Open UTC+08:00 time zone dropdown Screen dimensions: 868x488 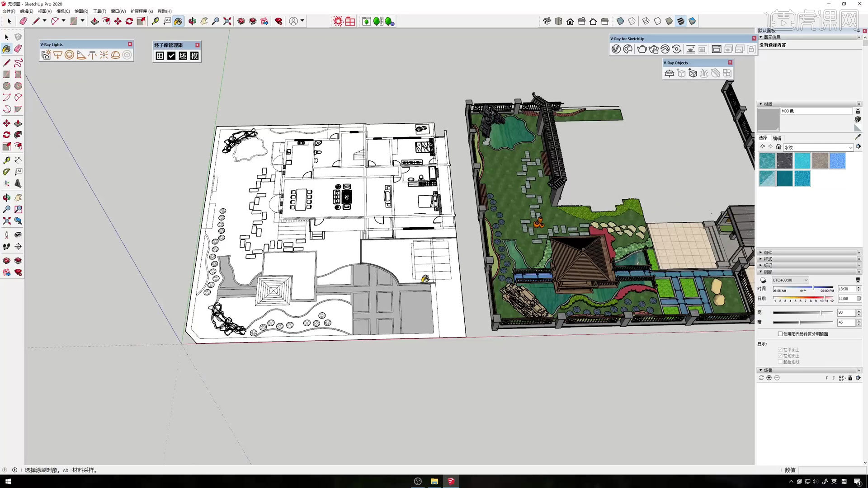tap(790, 280)
